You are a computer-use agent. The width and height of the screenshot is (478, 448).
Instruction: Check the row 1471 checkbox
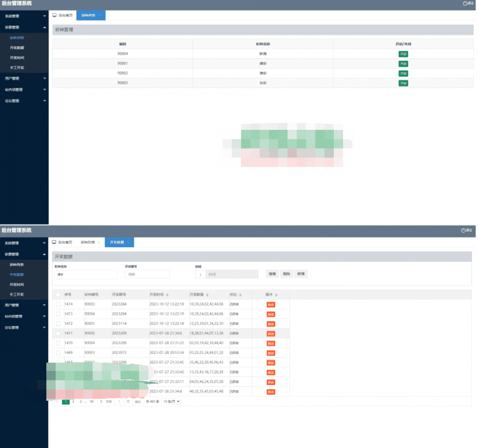58,334
